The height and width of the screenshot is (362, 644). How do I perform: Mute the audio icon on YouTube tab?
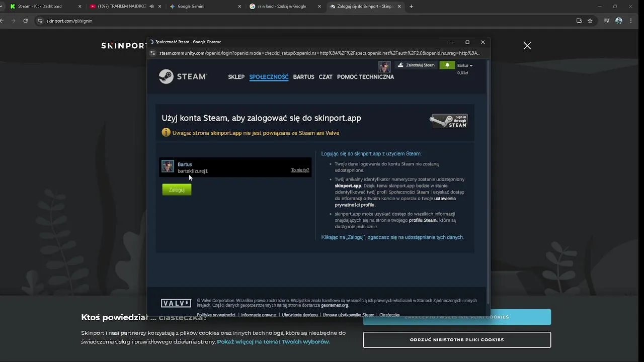click(151, 7)
